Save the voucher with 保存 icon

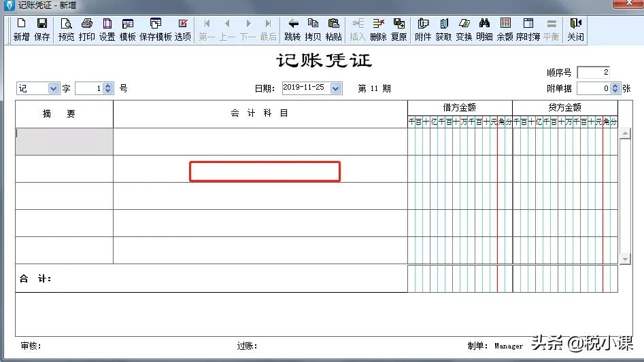[x=42, y=29]
